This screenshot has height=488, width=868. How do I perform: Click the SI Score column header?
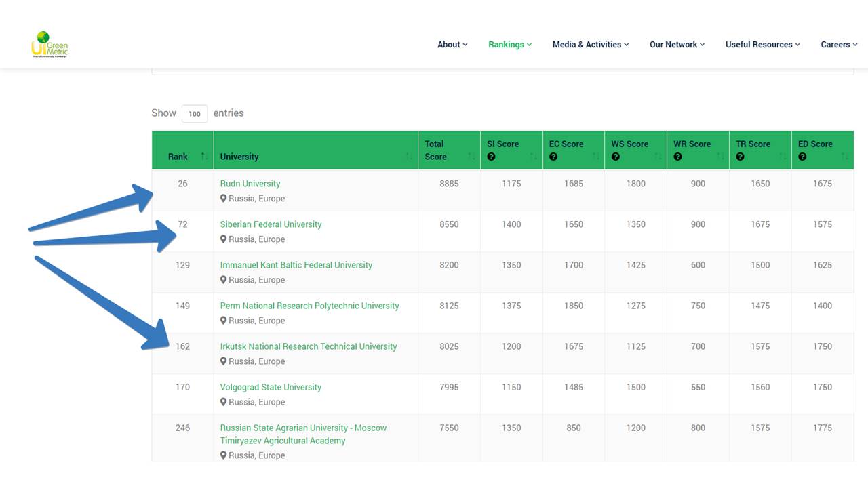click(x=511, y=150)
